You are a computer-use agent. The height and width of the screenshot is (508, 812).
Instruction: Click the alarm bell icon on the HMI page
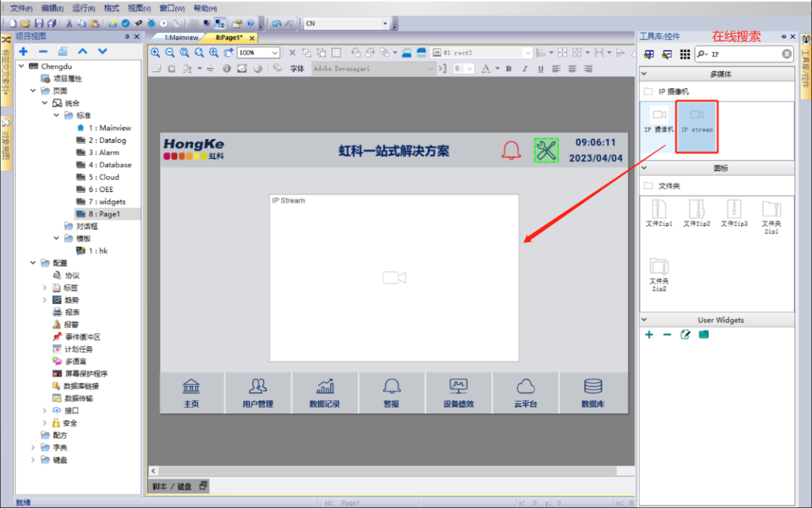pyautogui.click(x=511, y=151)
